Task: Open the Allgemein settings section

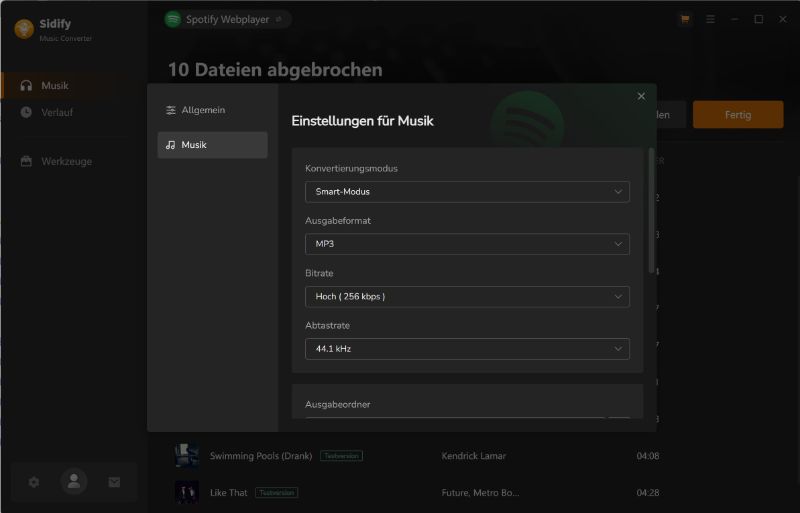Action: coord(212,110)
